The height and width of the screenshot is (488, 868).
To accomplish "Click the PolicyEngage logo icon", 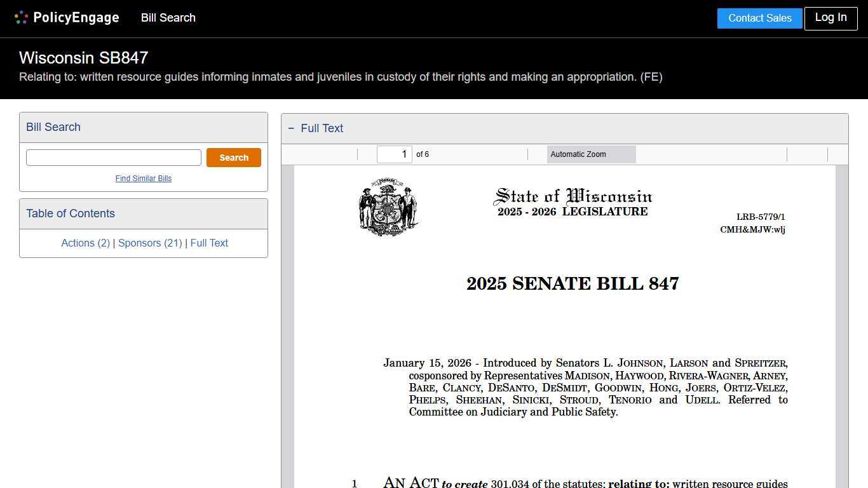I will pyautogui.click(x=21, y=17).
